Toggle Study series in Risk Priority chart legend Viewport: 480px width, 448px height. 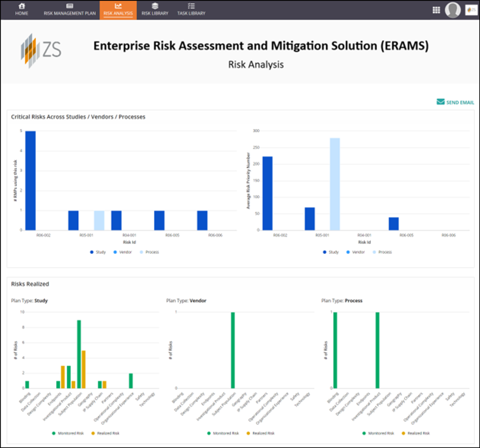330,252
